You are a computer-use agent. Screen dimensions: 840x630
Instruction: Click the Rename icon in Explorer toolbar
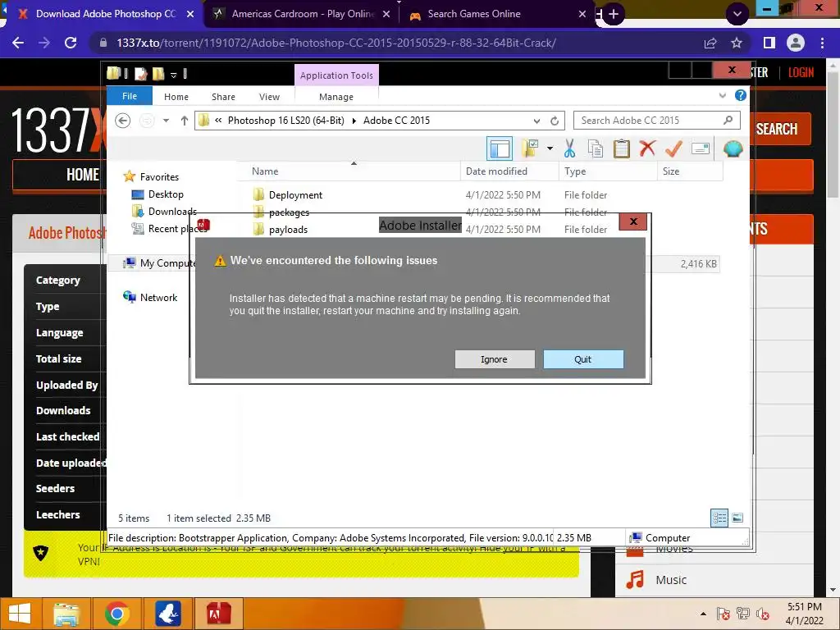point(701,148)
